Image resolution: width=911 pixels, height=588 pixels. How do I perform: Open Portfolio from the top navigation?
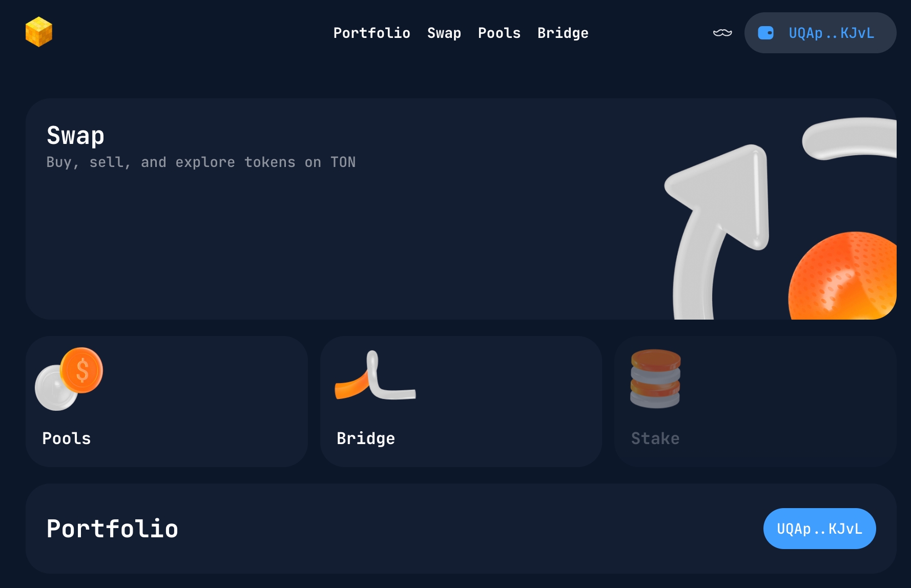coord(371,33)
